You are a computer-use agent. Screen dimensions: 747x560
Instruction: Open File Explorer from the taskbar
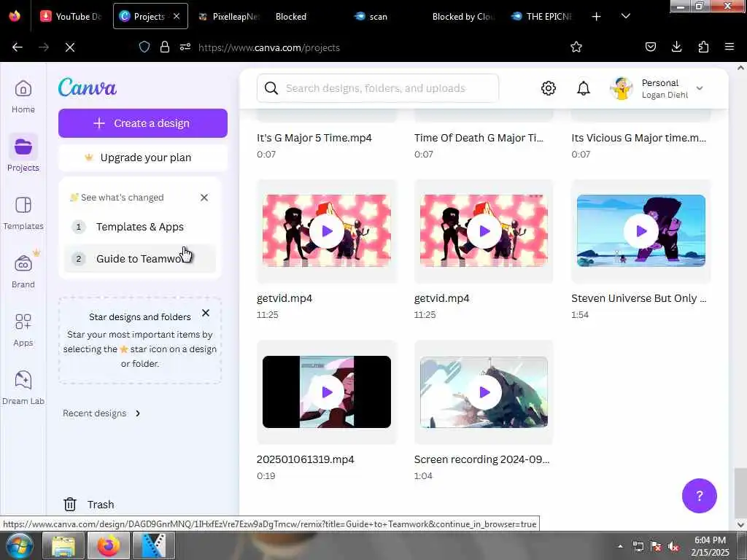[63, 545]
